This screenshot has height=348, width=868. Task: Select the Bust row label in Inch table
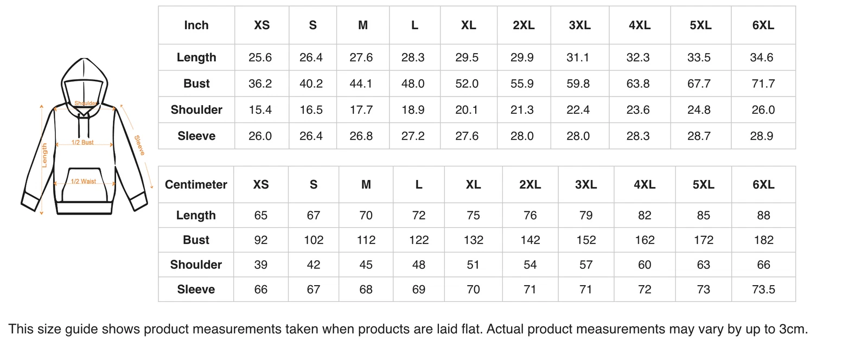[x=196, y=84]
